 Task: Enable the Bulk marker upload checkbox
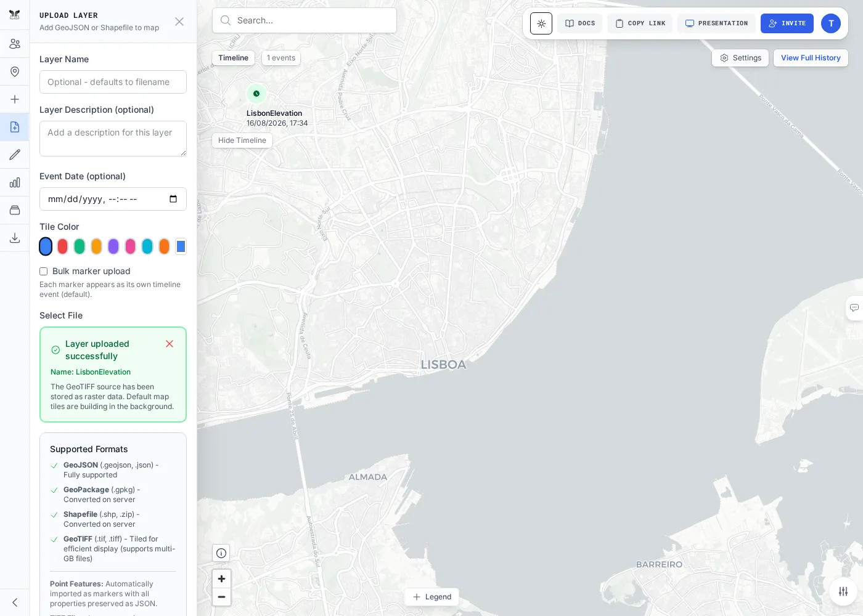(x=44, y=271)
